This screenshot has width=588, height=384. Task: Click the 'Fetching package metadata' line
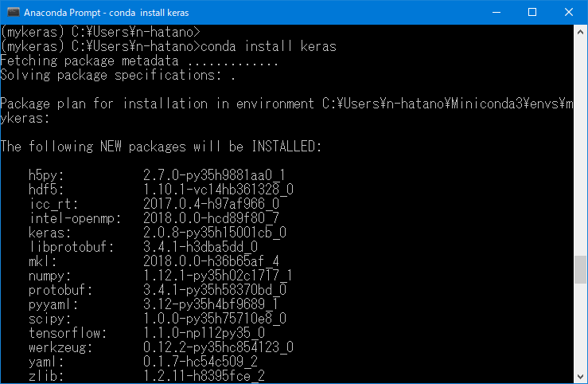[139, 61]
